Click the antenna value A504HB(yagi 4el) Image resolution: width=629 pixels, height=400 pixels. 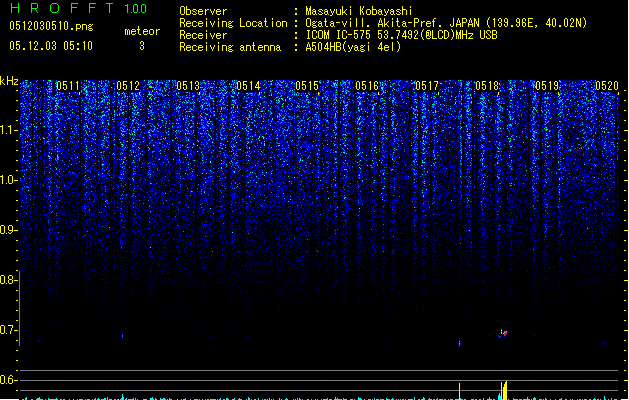point(353,47)
